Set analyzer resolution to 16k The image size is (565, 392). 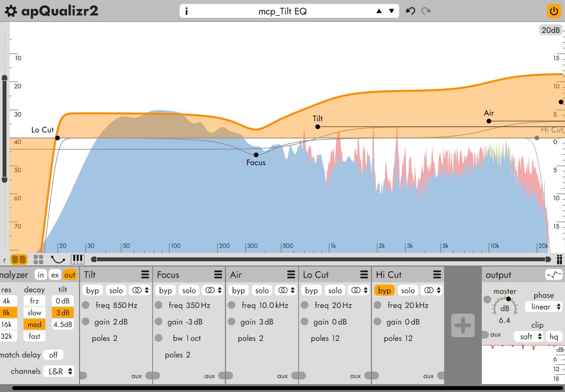tap(7, 325)
